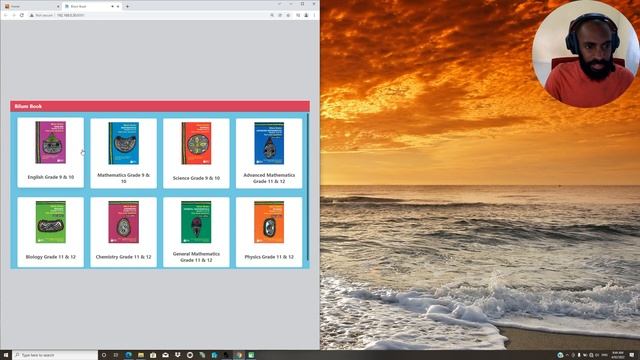Open the General Mathematics Grade 11 & 12 cover
The height and width of the screenshot is (360, 640).
(196, 222)
